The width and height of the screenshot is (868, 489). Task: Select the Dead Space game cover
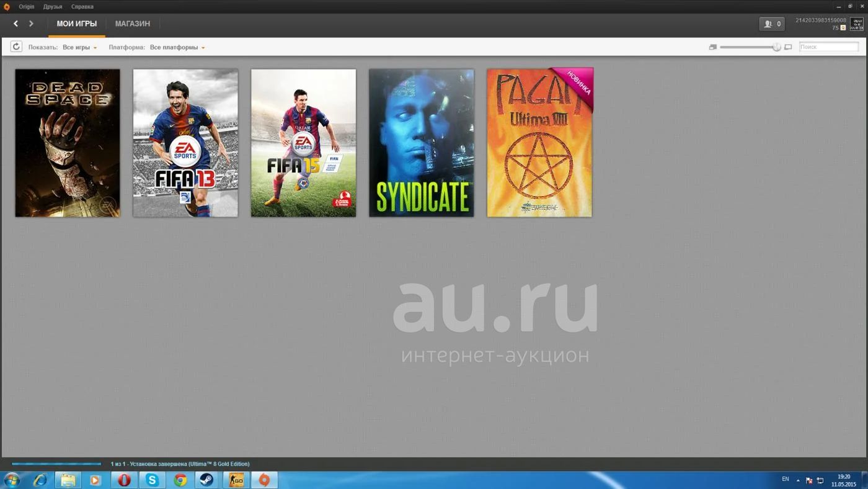tap(68, 143)
